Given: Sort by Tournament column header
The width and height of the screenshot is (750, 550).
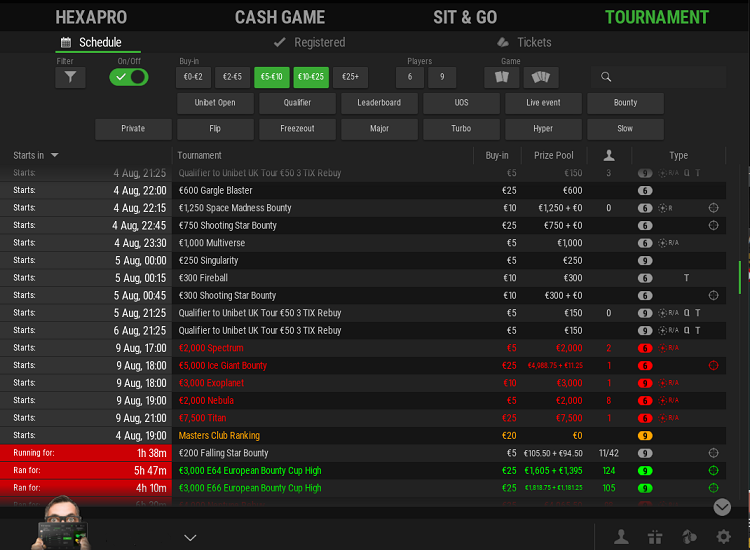Looking at the screenshot, I should (199, 155).
